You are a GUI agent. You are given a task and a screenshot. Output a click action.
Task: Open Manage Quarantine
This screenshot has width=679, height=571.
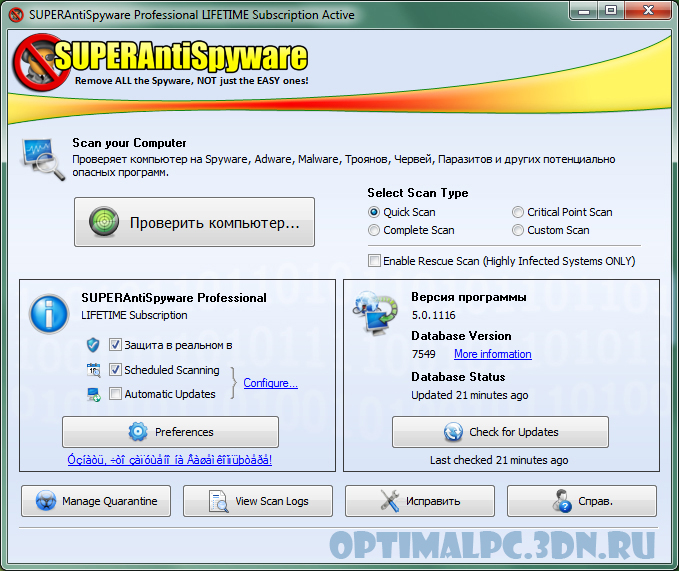96,501
